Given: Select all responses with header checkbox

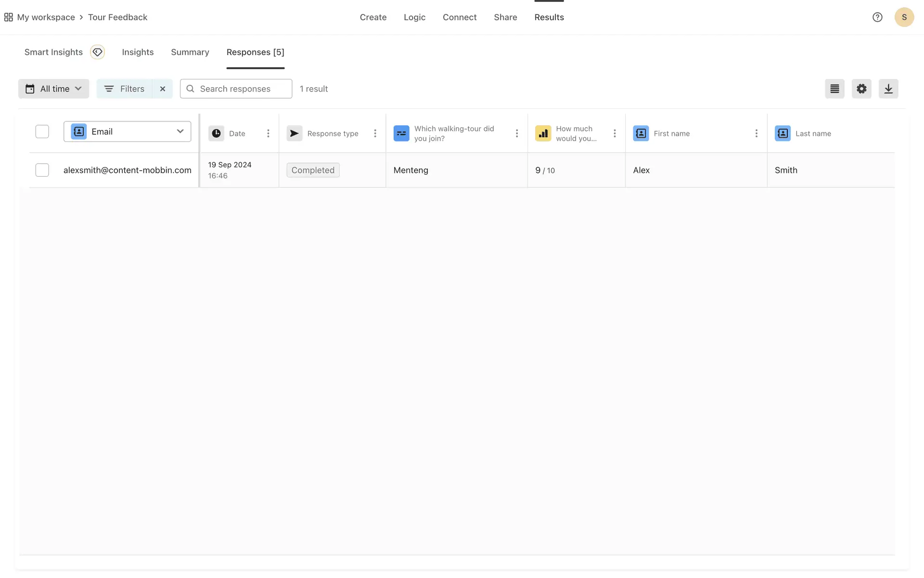Looking at the screenshot, I should coord(42,131).
